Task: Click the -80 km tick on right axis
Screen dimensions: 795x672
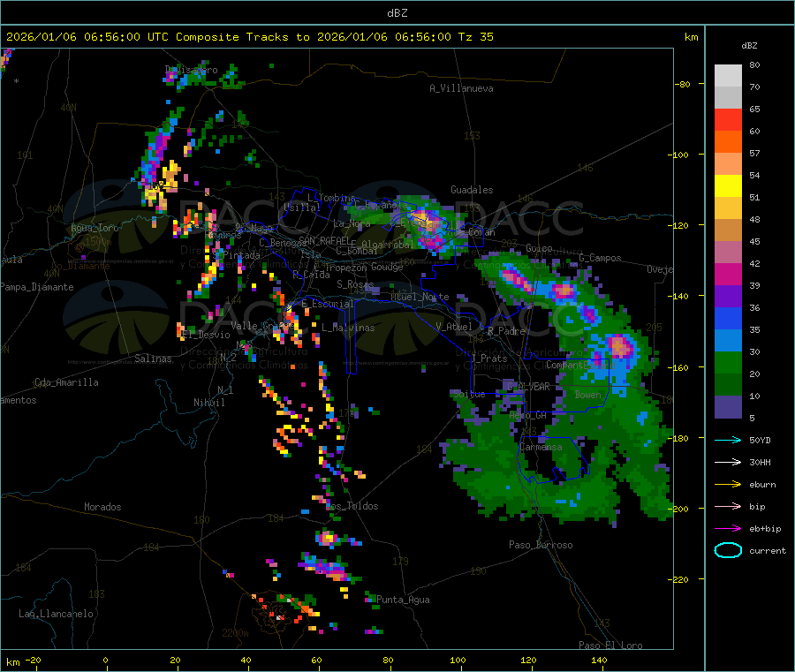Action: click(683, 84)
